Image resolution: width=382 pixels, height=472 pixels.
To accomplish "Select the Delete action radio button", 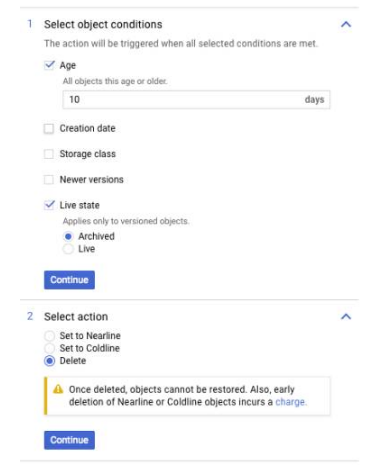I will click(49, 361).
